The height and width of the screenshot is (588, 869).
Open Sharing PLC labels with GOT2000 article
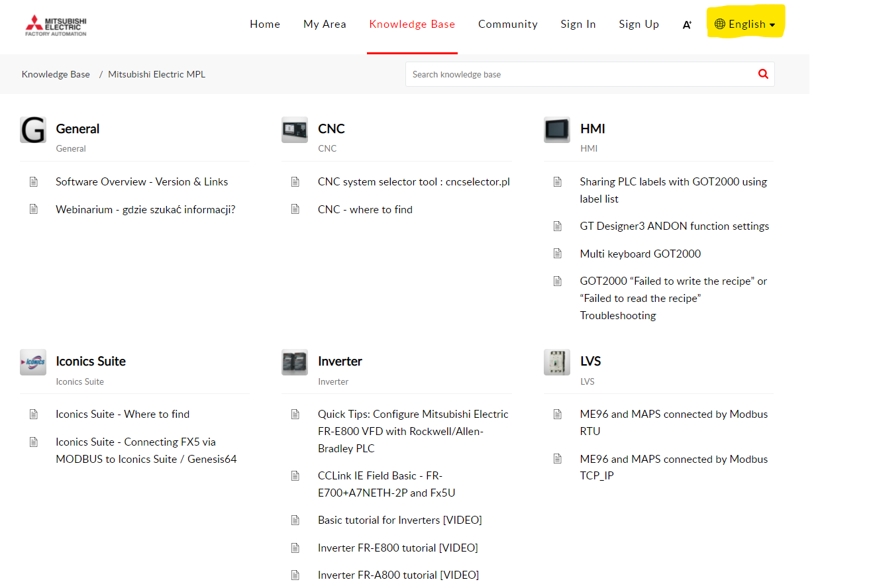point(674,190)
